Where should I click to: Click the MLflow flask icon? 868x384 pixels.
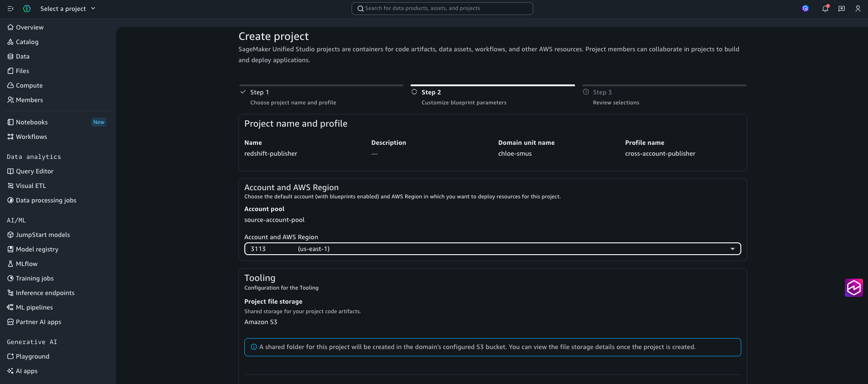pyautogui.click(x=10, y=264)
